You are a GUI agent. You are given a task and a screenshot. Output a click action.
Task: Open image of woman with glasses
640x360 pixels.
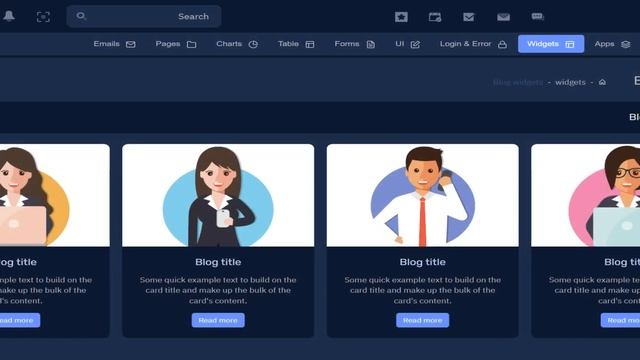pos(586,196)
